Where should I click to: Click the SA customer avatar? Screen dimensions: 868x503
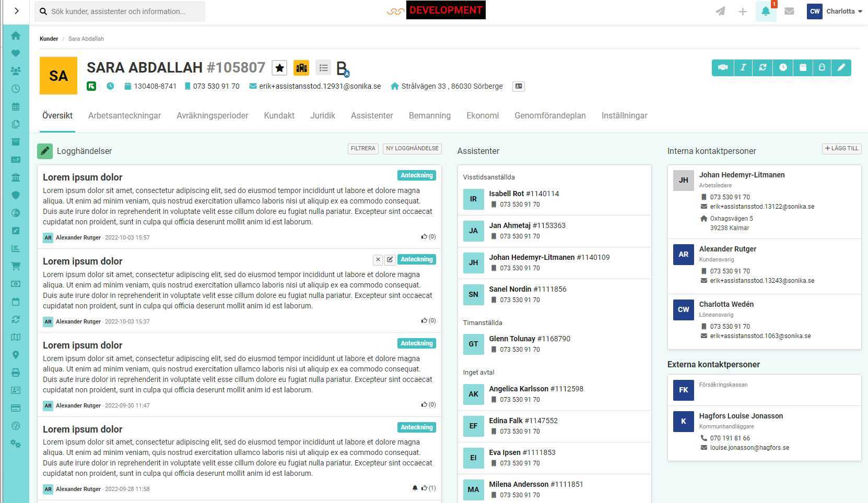coord(58,76)
